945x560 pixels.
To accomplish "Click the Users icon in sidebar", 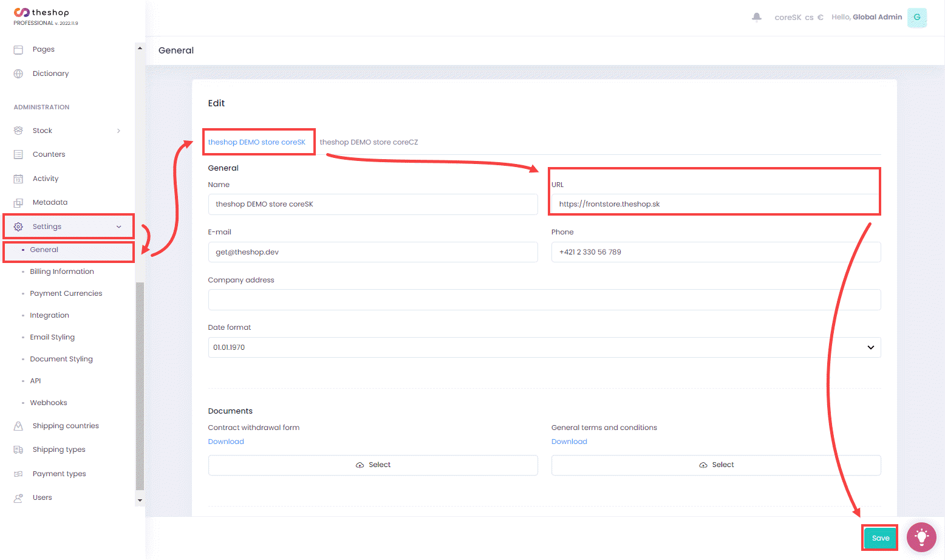I will pyautogui.click(x=18, y=497).
